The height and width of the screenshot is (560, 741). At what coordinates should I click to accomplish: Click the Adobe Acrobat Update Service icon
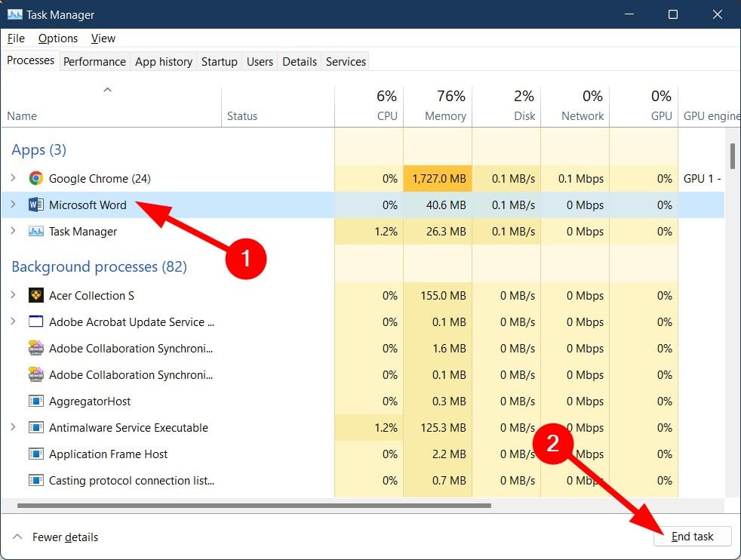(x=35, y=322)
